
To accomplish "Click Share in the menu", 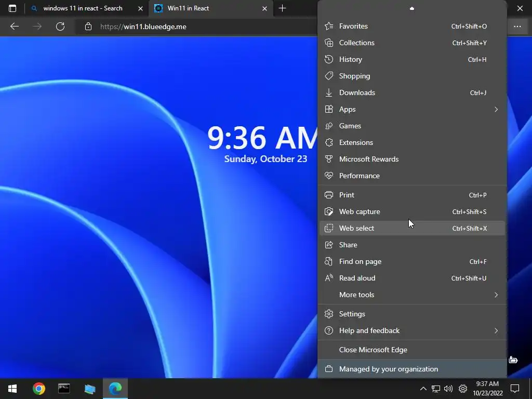I will 412,245.
